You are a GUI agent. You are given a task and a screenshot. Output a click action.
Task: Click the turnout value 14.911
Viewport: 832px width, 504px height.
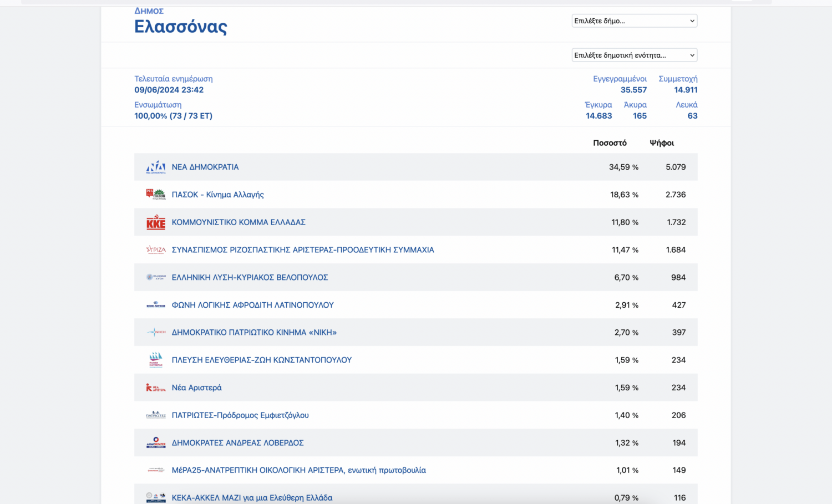686,90
